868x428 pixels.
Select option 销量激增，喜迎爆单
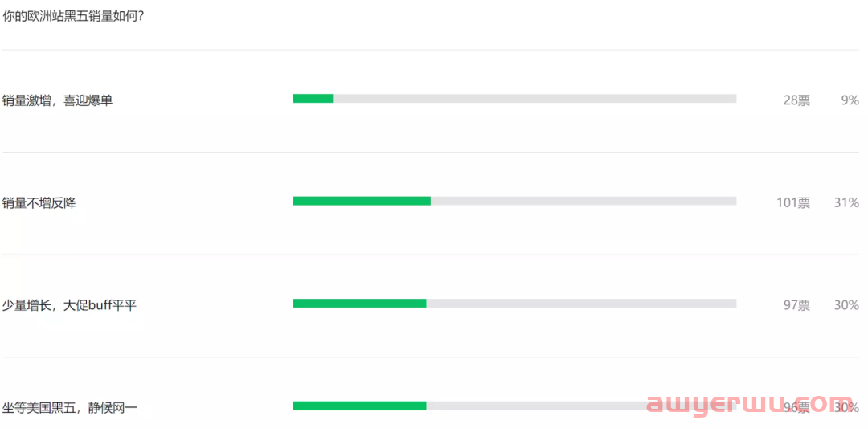[58, 100]
